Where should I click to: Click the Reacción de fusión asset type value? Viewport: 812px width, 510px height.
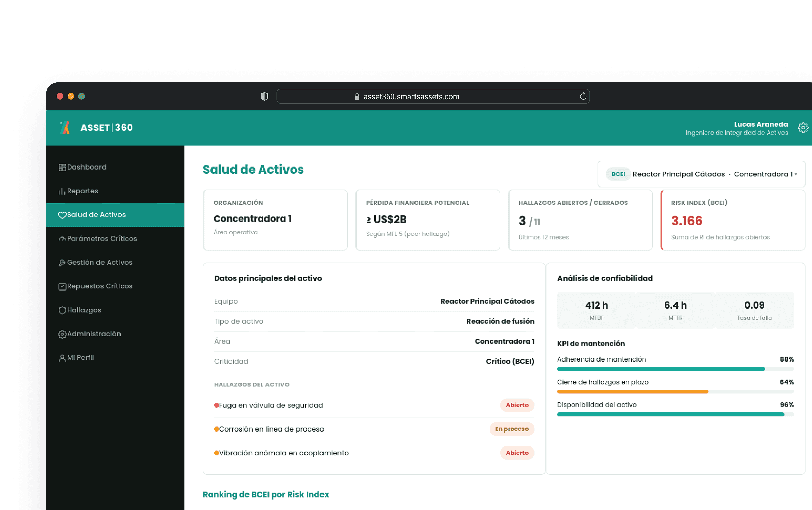tap(500, 321)
